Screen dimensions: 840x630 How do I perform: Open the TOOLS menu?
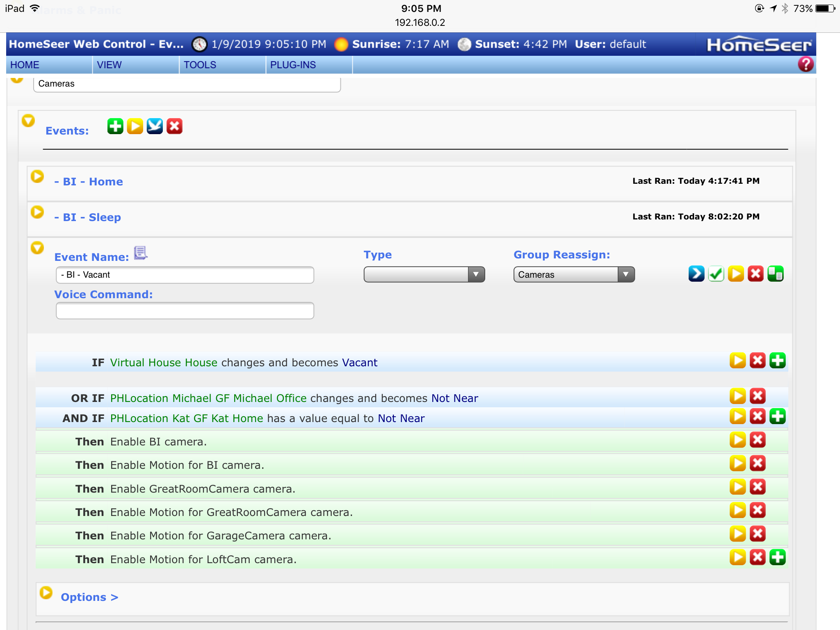[x=222, y=65]
